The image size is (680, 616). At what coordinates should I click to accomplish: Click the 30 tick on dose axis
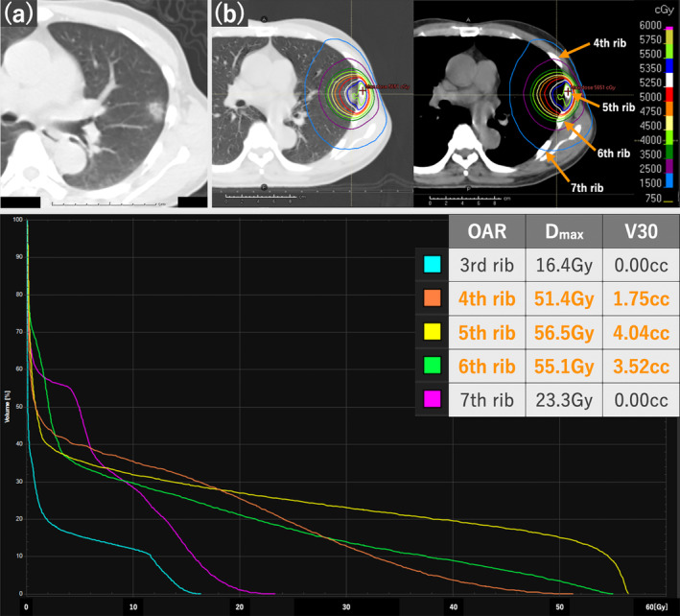pos(346,607)
